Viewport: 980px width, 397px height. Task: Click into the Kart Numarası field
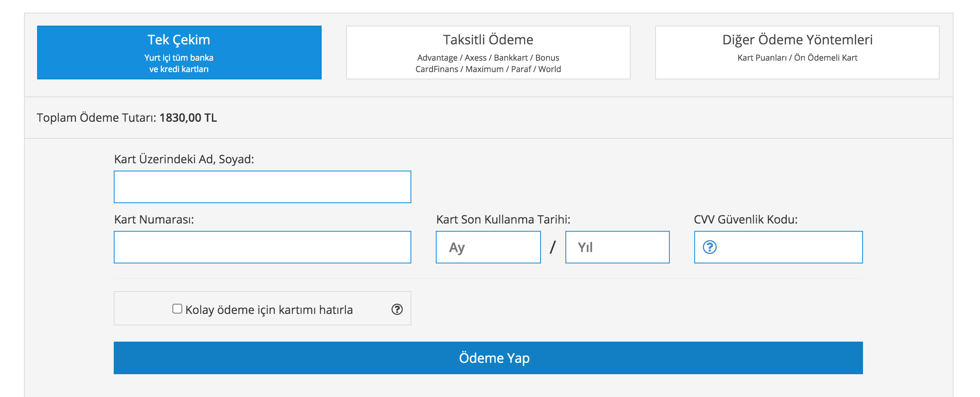262,247
